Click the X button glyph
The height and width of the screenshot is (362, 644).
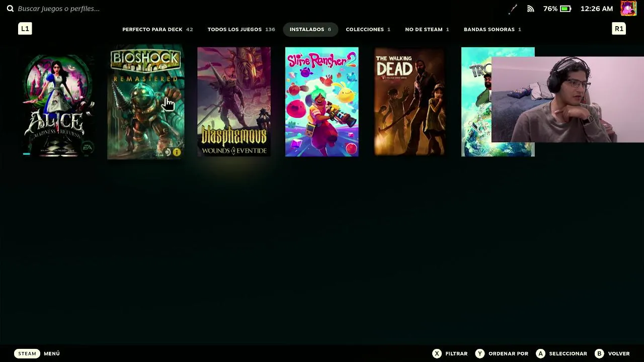click(437, 353)
